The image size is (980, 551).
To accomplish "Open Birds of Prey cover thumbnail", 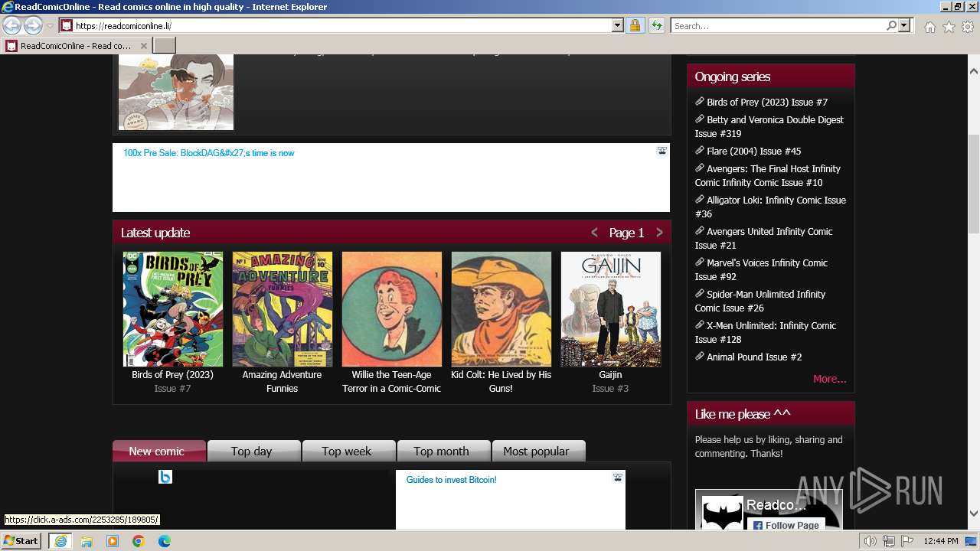I will tap(173, 309).
